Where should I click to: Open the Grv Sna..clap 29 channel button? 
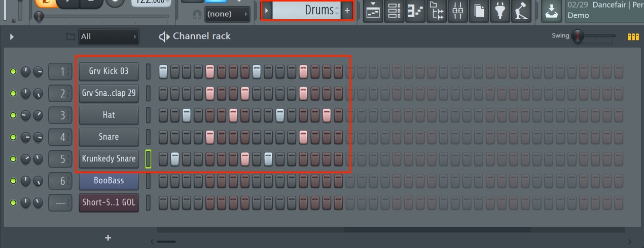(109, 93)
